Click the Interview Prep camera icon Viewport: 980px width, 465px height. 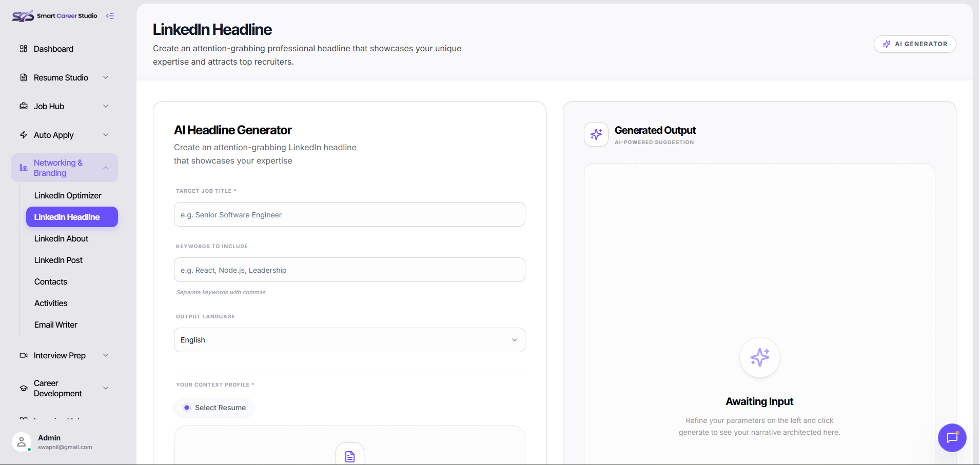[x=24, y=355]
